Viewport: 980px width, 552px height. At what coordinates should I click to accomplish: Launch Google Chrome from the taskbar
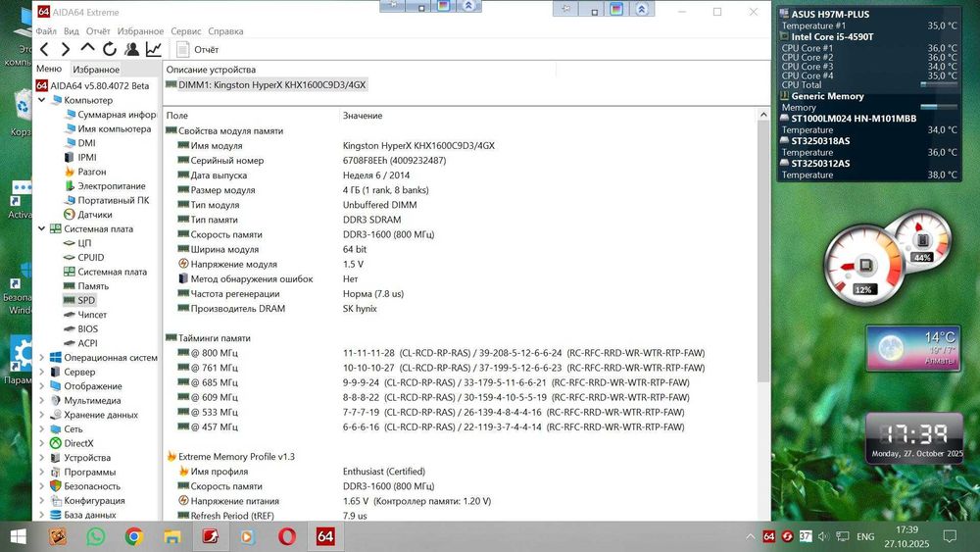coord(133,537)
